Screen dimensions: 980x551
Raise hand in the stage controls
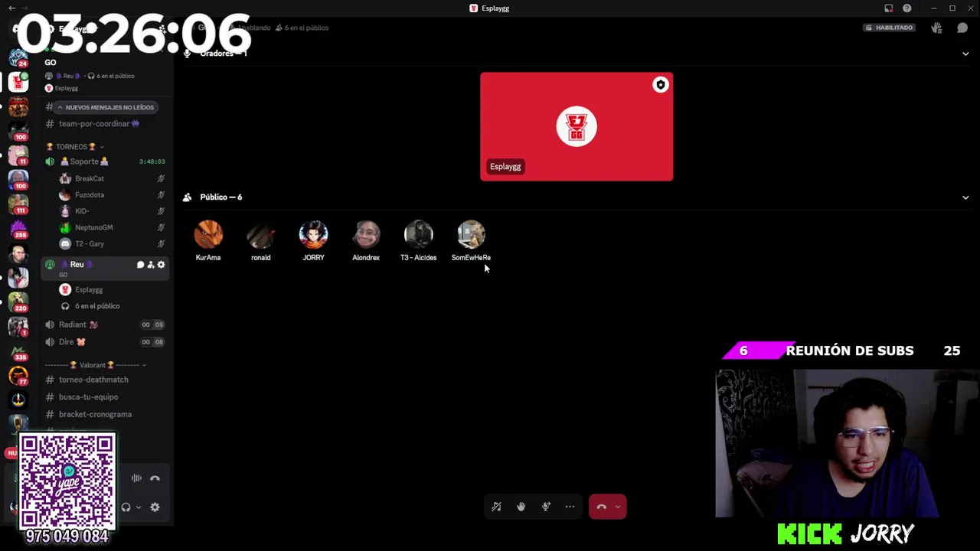(521, 507)
